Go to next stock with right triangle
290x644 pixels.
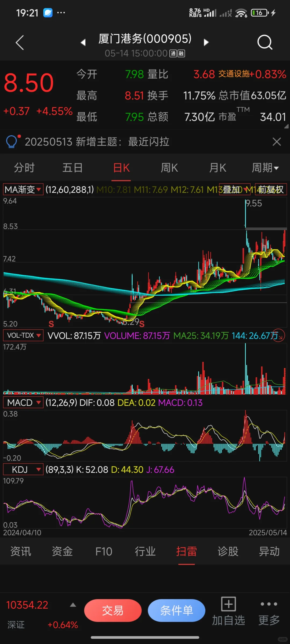coord(206,42)
